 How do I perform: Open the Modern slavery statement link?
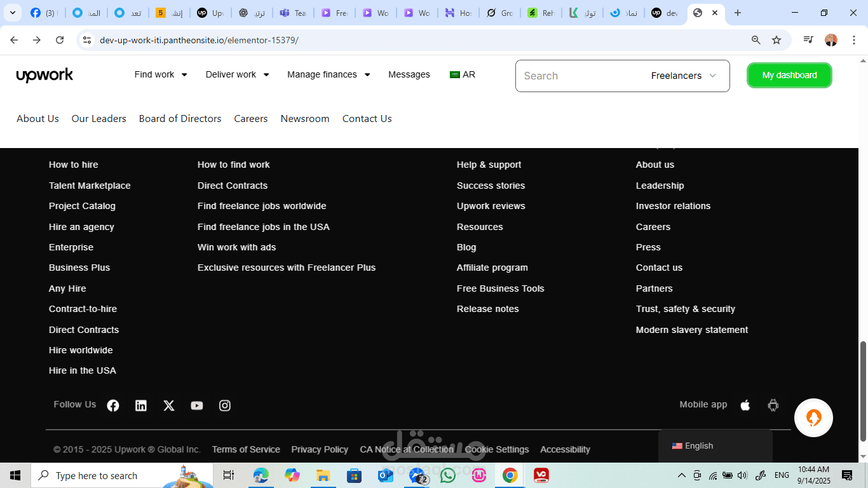point(692,330)
